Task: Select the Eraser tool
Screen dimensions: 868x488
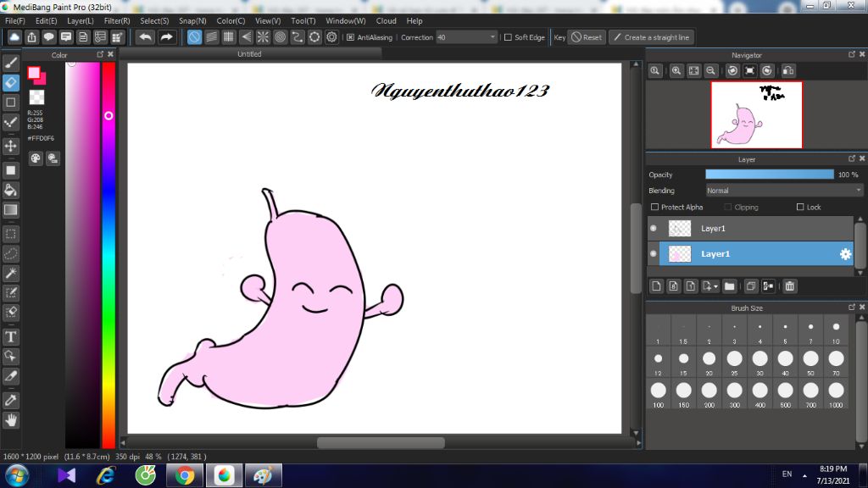Action: click(10, 82)
